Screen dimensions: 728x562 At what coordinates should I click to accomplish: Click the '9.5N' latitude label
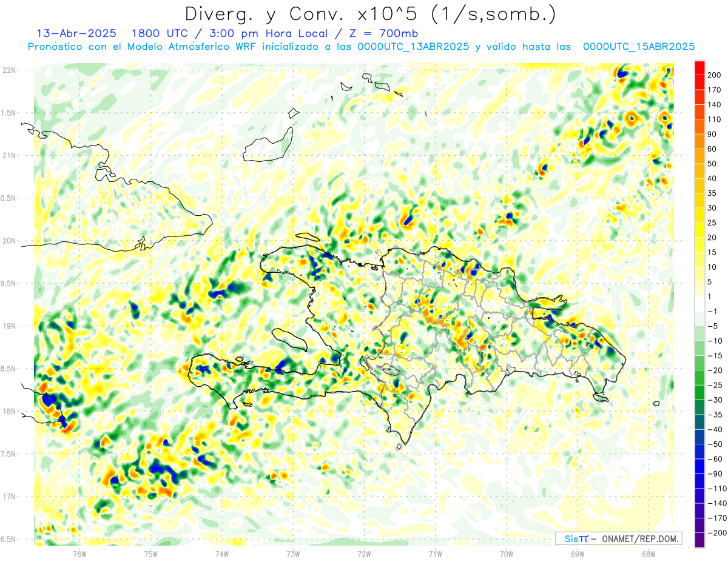point(8,283)
